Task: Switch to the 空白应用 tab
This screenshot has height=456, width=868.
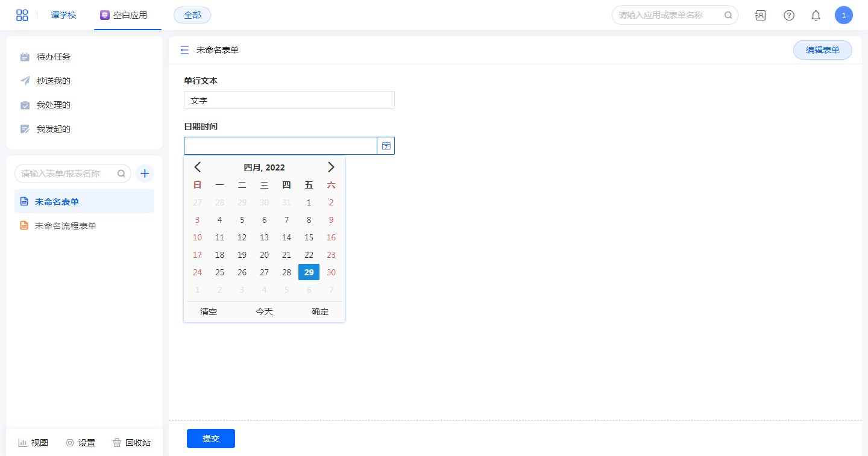Action: click(x=124, y=15)
